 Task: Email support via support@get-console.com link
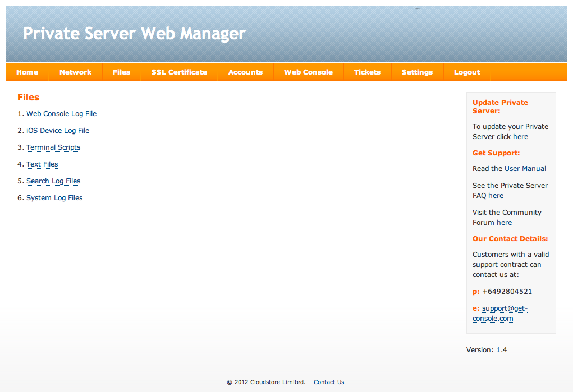click(500, 313)
